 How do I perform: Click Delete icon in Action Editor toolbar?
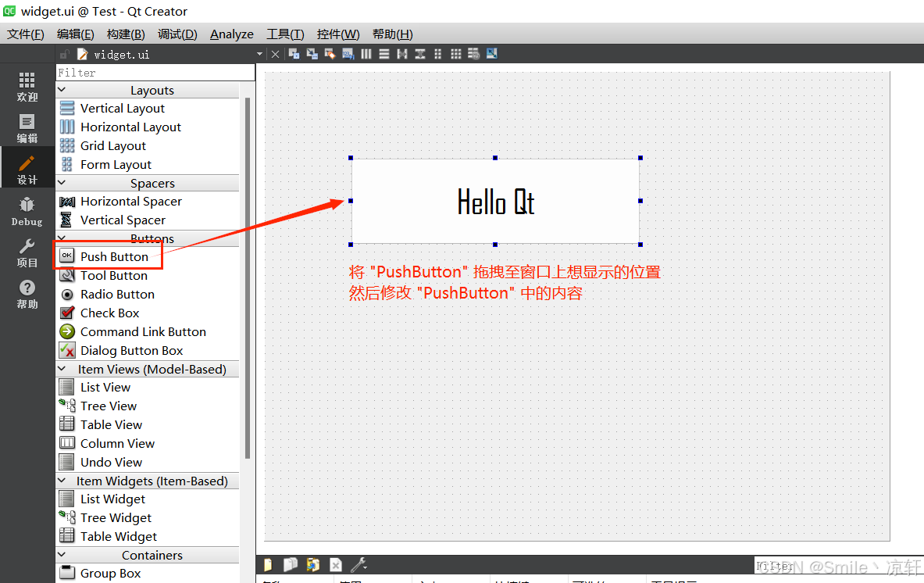click(335, 565)
